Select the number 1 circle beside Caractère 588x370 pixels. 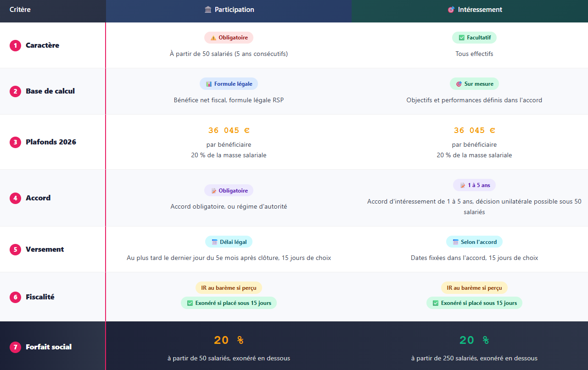[15, 45]
